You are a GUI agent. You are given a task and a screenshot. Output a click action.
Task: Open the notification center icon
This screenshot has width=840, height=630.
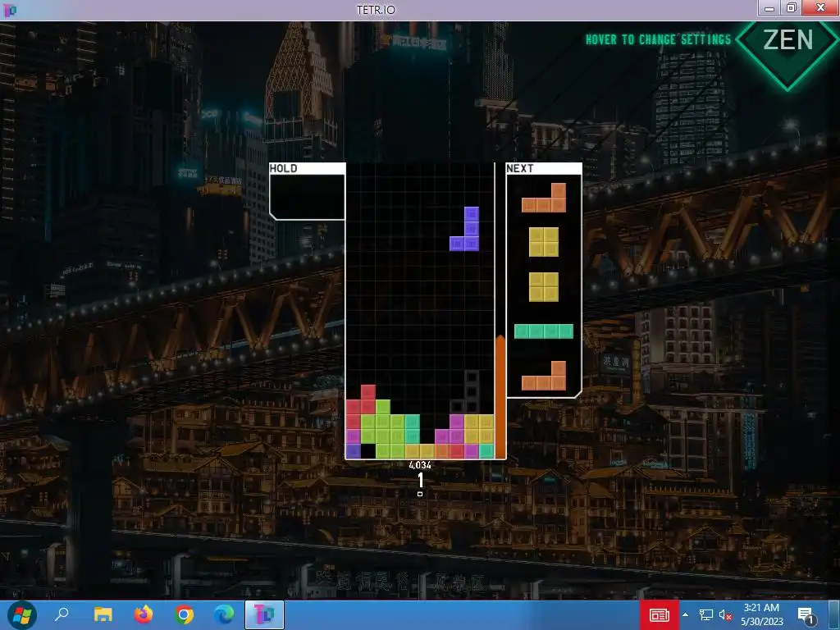click(806, 615)
